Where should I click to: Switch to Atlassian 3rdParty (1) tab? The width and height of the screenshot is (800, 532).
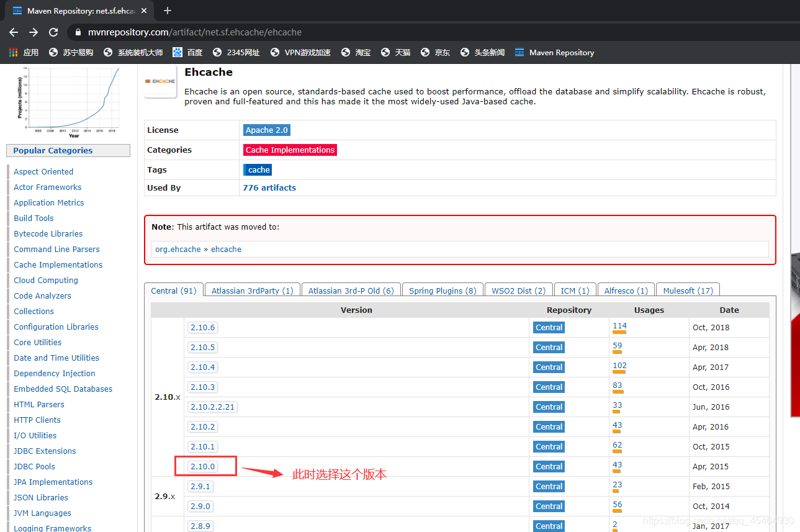(x=253, y=291)
